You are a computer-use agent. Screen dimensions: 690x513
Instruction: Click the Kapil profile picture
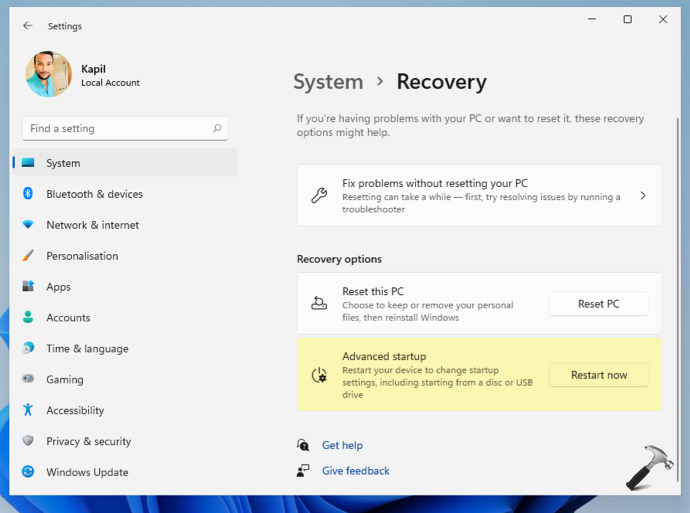pos(49,75)
